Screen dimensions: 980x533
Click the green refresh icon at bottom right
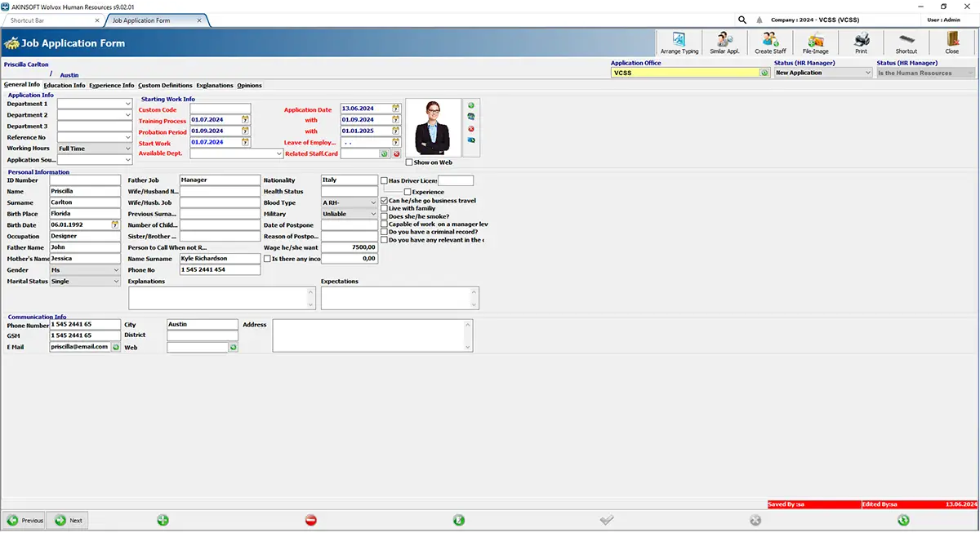tap(902, 520)
